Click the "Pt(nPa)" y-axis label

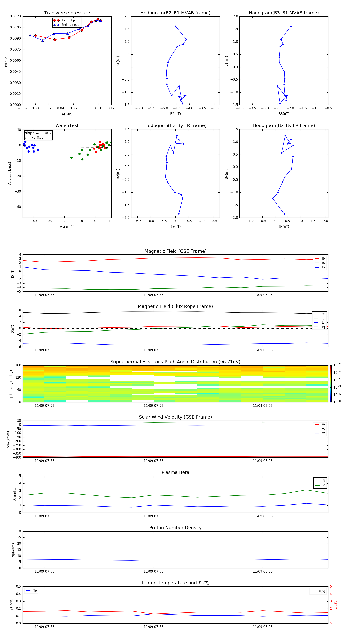[6, 61]
